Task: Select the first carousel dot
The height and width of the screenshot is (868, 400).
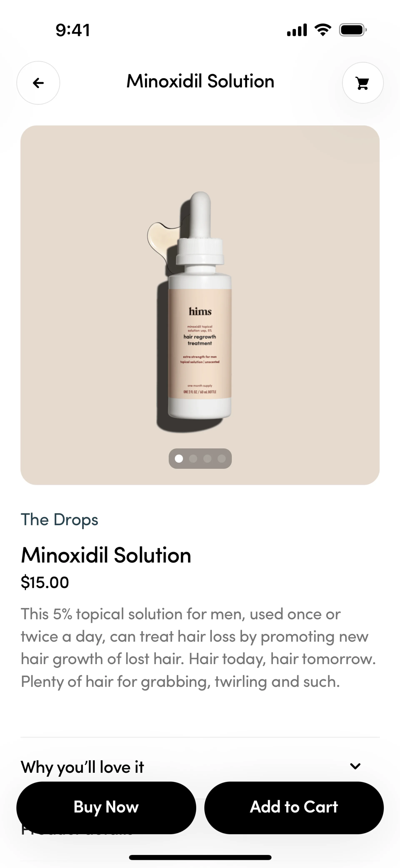Action: [x=179, y=459]
